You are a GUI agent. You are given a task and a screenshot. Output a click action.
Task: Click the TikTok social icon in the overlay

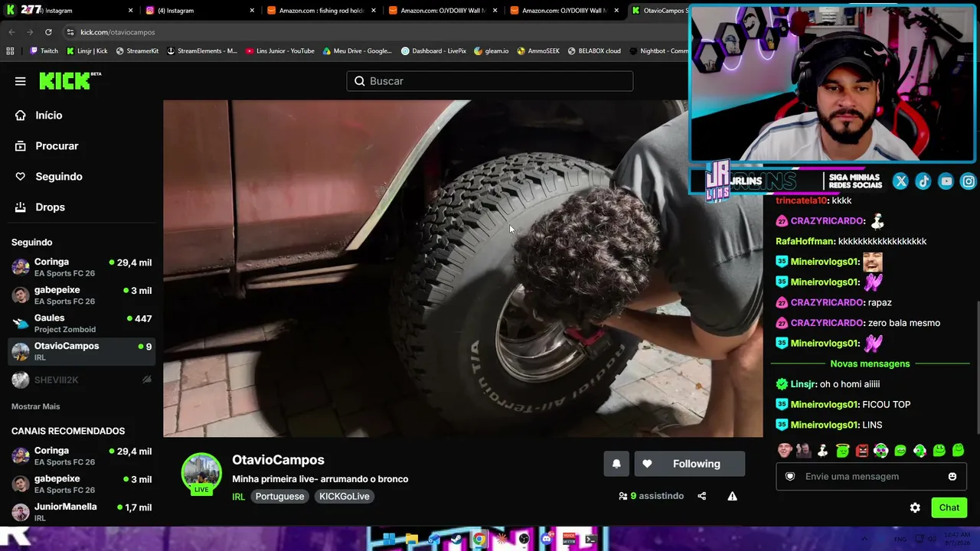pos(923,181)
